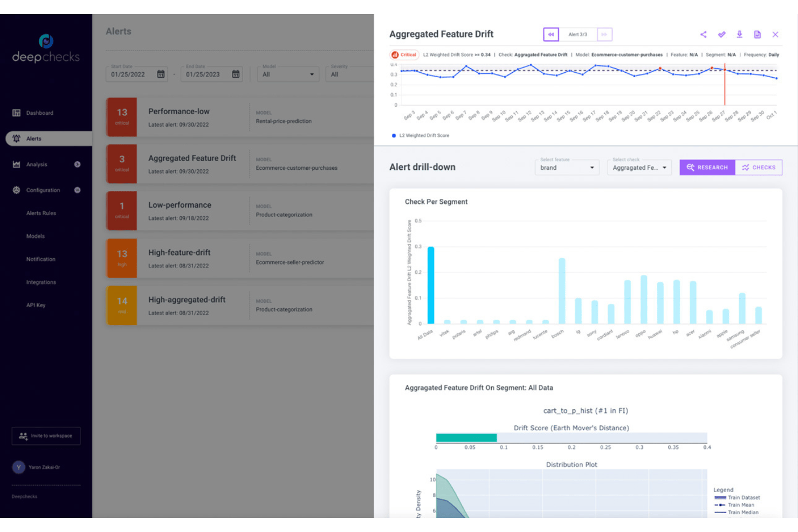Open the Model filter dropdown
This screenshot has width=798, height=532.
click(288, 74)
